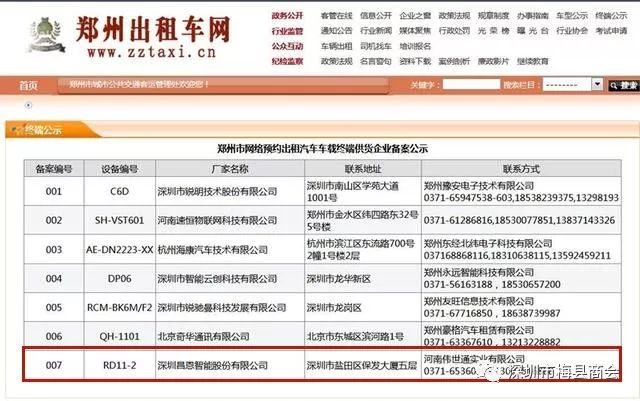Open the 行政处罚 link
This screenshot has width=640, height=401.
pyautogui.click(x=454, y=31)
